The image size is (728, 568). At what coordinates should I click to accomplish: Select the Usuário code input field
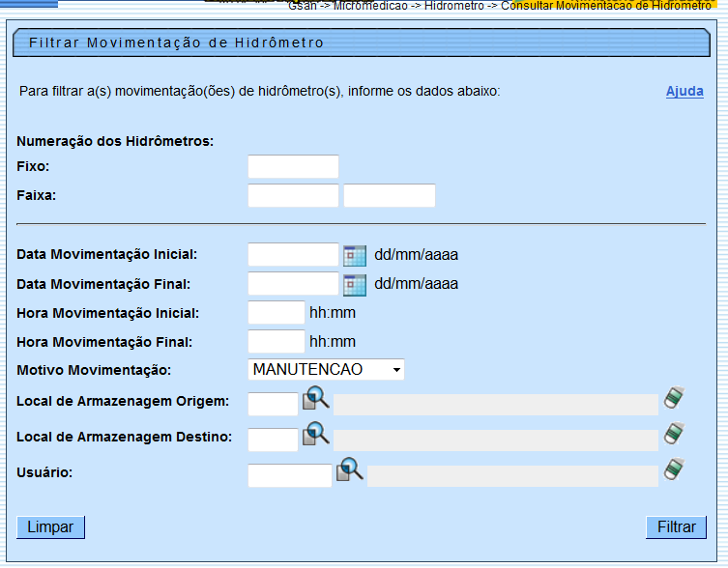[289, 475]
